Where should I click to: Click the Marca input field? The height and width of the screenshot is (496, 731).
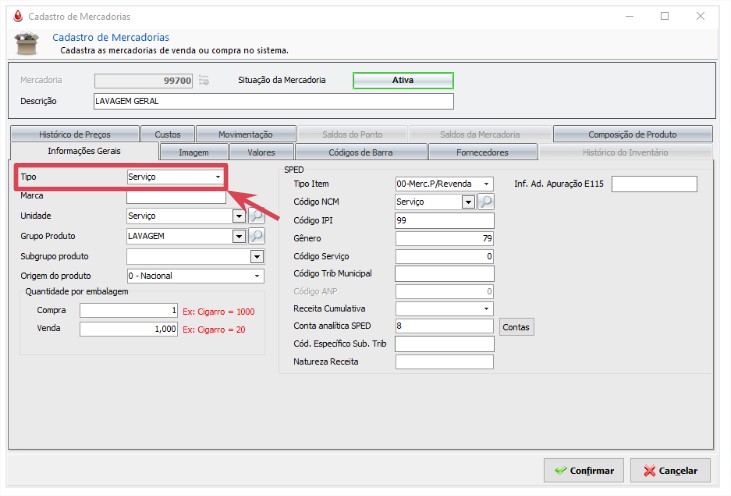pyautogui.click(x=176, y=197)
